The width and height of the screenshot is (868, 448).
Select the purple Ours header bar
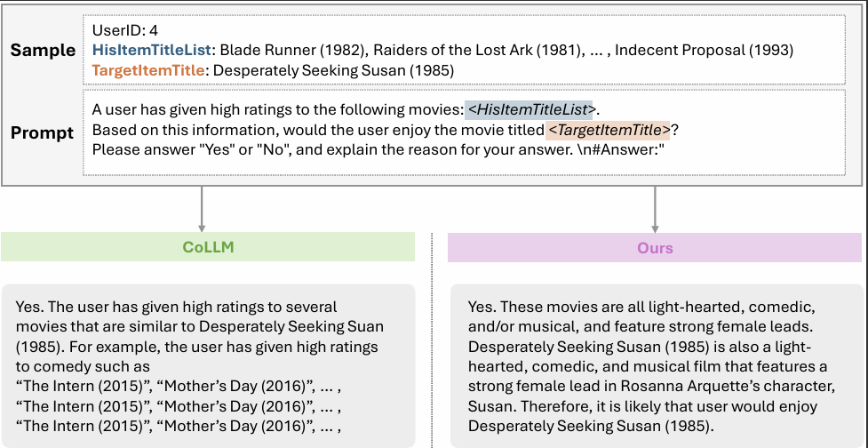[655, 248]
